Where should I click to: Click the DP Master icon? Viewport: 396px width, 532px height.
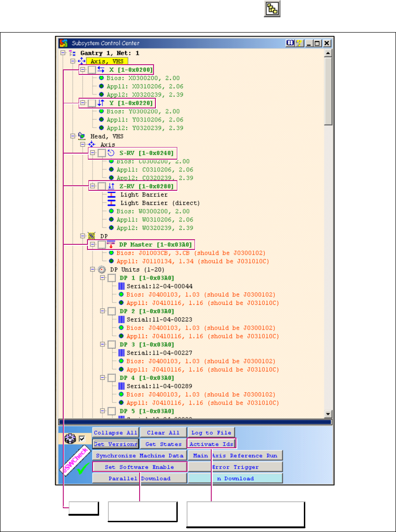(x=111, y=244)
